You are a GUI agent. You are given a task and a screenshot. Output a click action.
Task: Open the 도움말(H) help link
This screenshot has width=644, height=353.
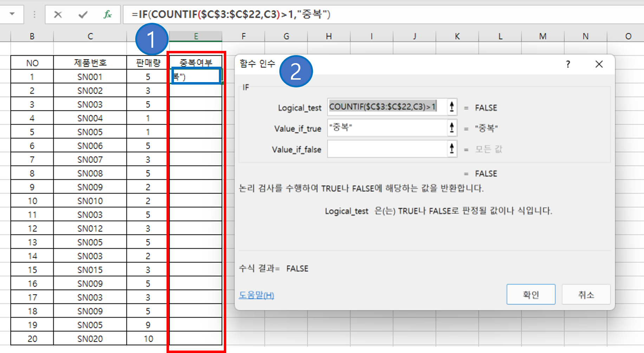pyautogui.click(x=256, y=295)
